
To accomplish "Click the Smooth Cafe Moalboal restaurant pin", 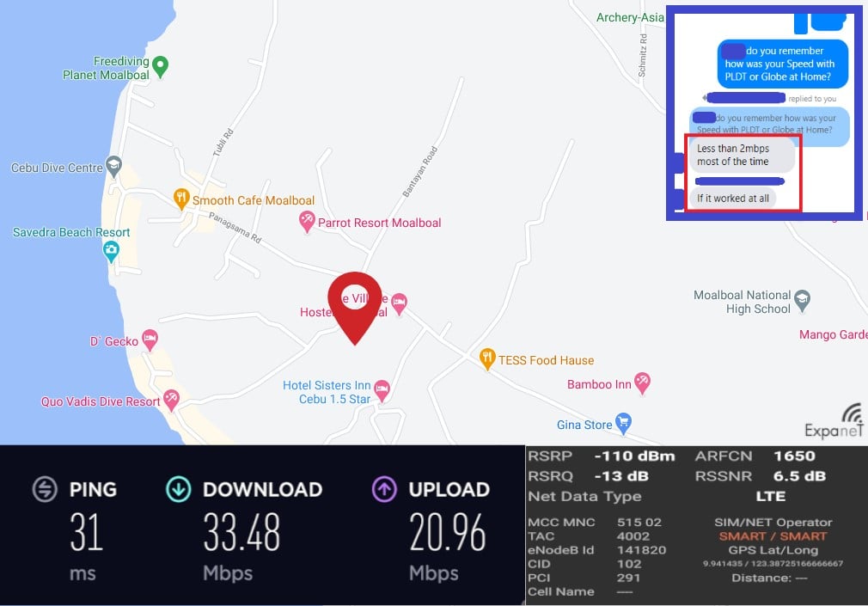I will tap(181, 199).
